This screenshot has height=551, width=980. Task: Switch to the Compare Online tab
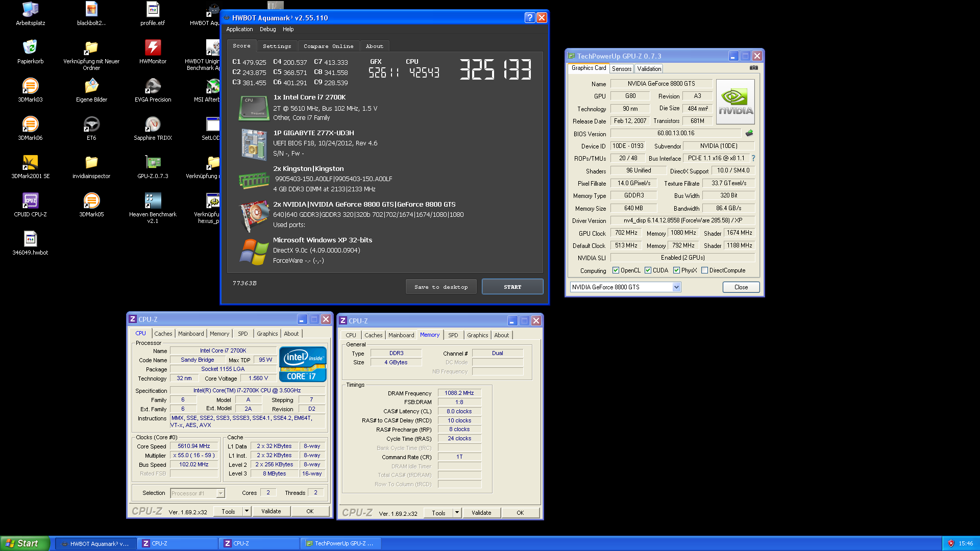(328, 46)
